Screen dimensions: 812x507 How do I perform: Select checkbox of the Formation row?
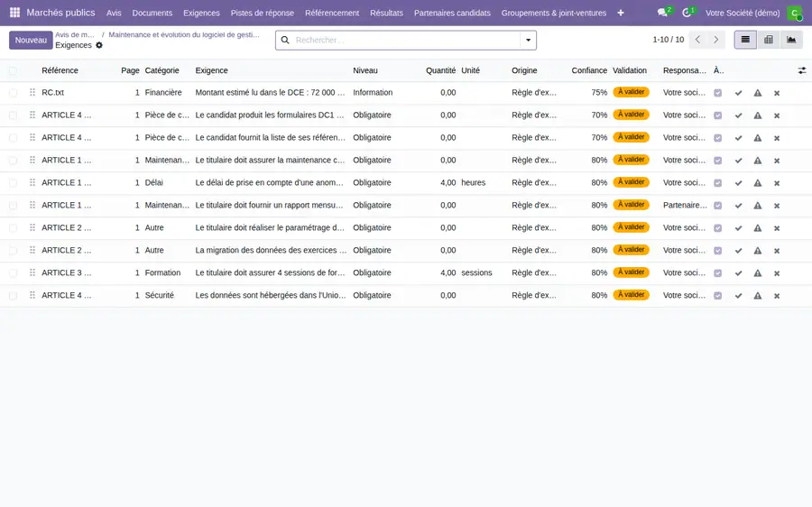point(13,273)
